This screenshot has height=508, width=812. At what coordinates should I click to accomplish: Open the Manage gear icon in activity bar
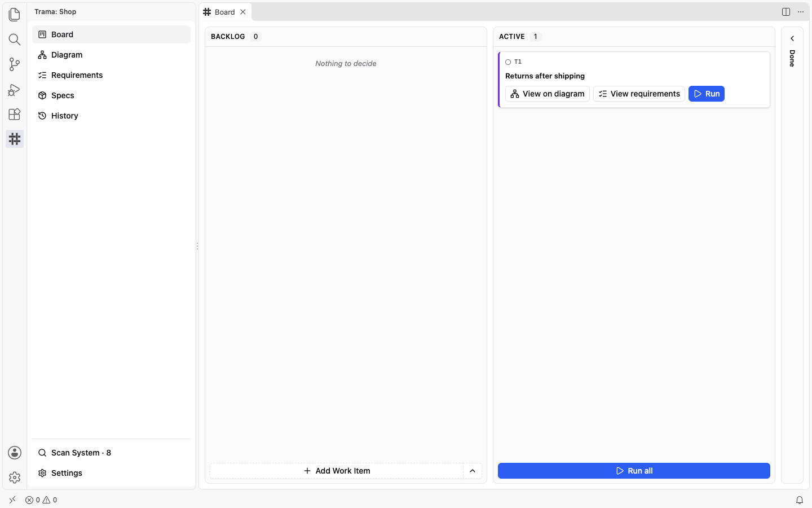pyautogui.click(x=15, y=478)
